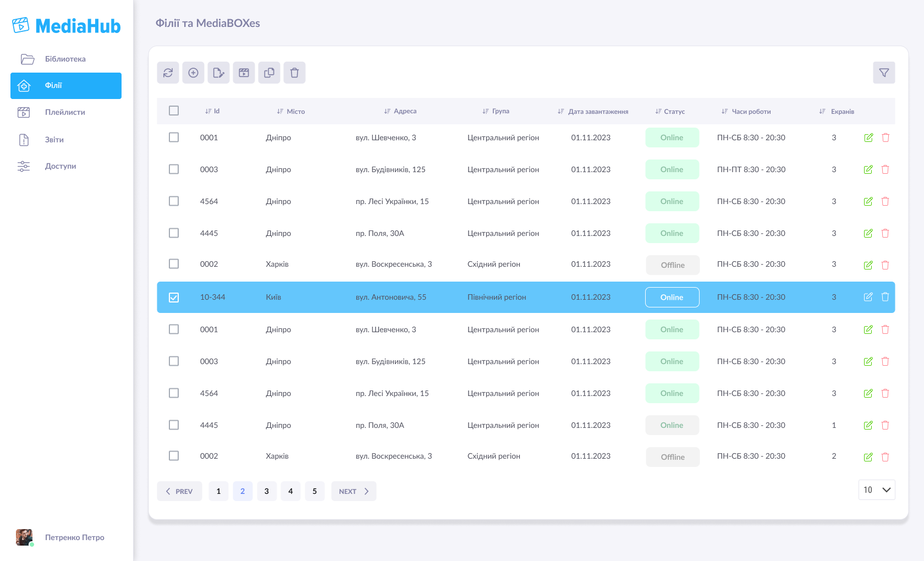
Task: Click the duplicate copy toolbar icon
Action: coord(269,73)
